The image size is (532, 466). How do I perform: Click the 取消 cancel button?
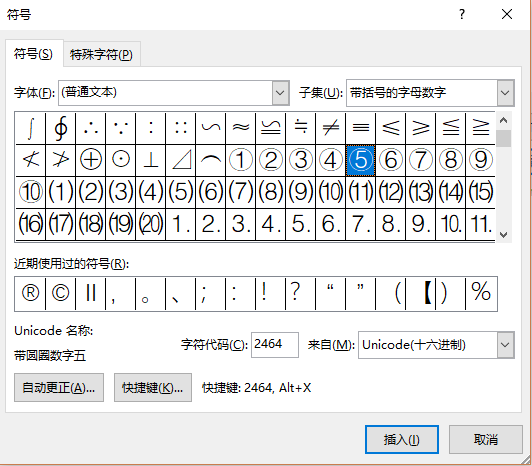[x=486, y=440]
